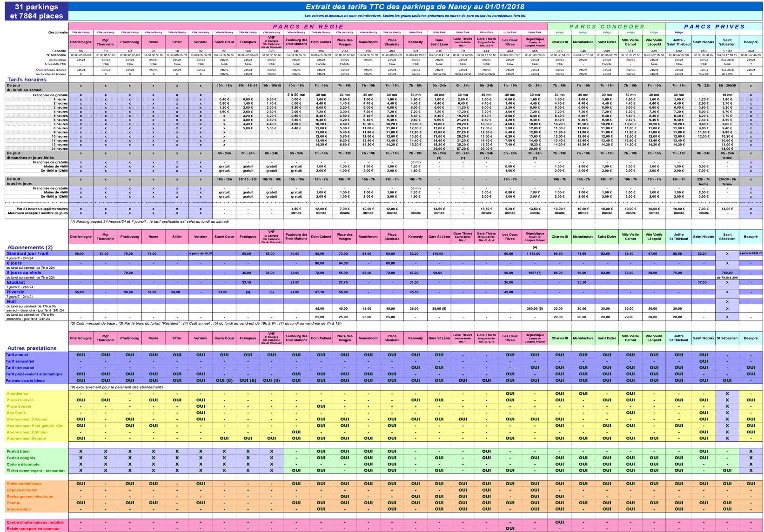Click the "2 h 00 mn" free-period cell

click(x=296, y=95)
